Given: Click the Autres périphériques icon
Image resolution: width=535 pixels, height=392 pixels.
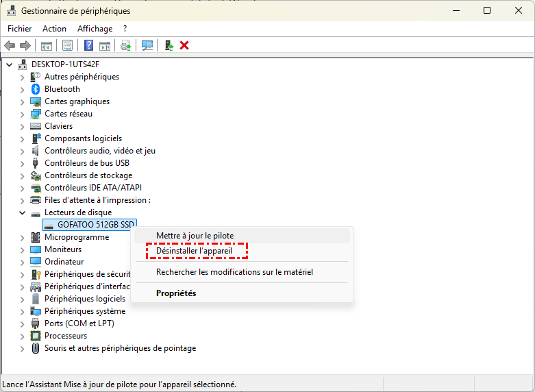Looking at the screenshot, I should (36, 77).
